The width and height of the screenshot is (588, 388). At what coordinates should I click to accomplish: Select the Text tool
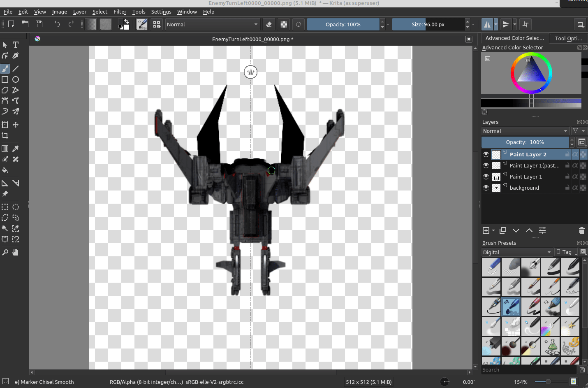(x=16, y=45)
